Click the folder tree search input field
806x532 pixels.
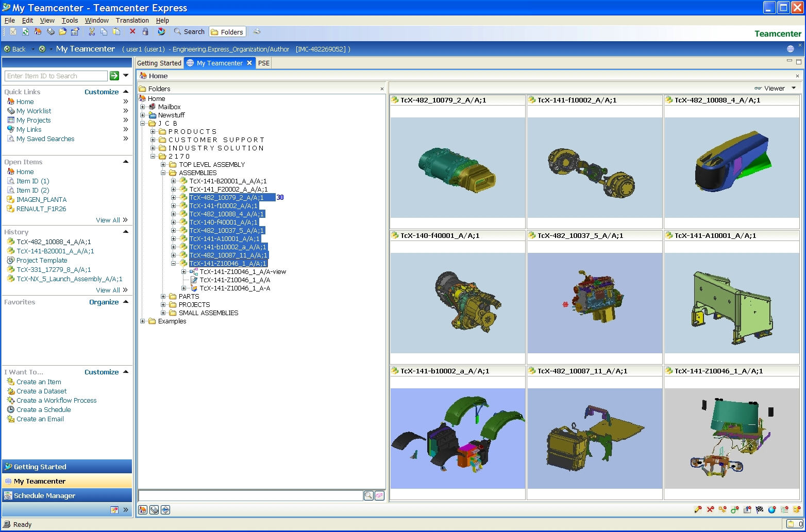tap(250, 495)
